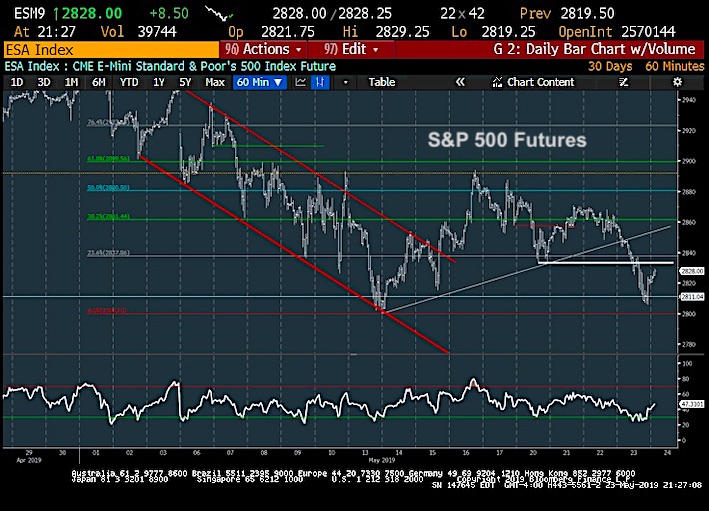
Task: Click the At 21:27 timestamp
Action: 45,32
